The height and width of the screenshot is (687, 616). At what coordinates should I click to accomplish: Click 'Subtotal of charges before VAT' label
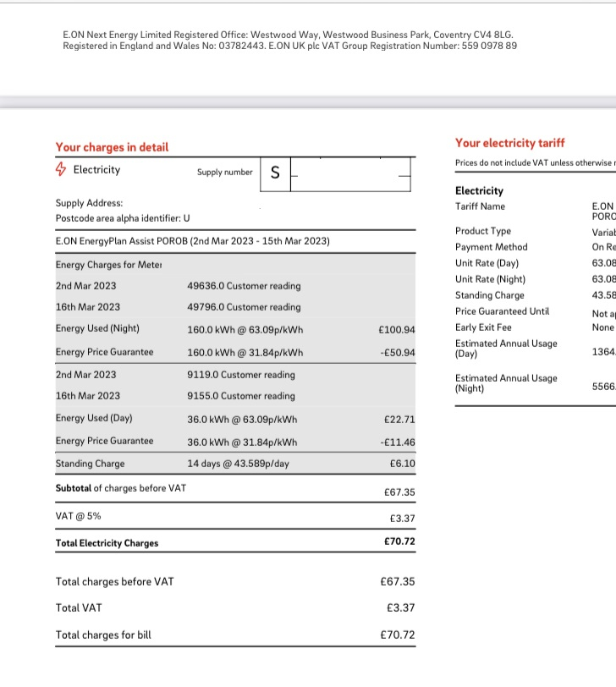click(x=121, y=488)
